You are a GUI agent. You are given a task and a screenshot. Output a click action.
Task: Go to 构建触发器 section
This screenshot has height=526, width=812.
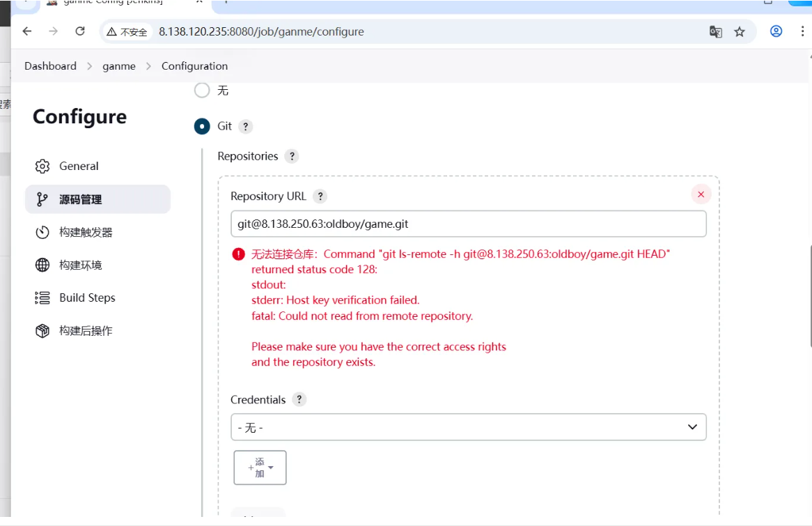97,232
